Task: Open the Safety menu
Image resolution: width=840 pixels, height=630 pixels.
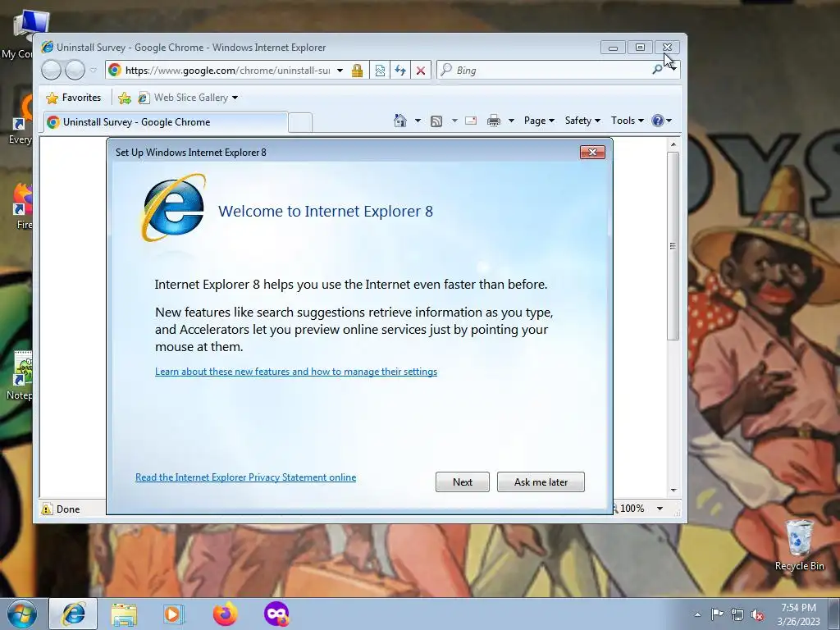Action: (x=582, y=121)
